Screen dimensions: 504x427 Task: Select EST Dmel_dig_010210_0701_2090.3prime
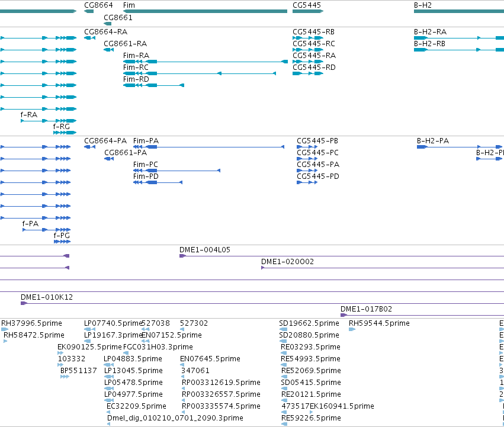[x=175, y=418]
